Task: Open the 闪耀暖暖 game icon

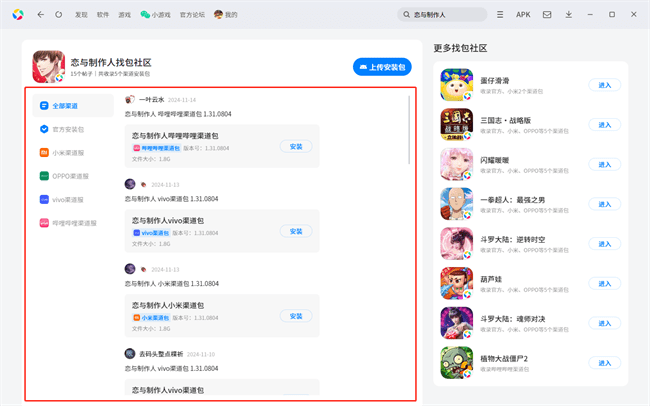Action: click(456, 164)
